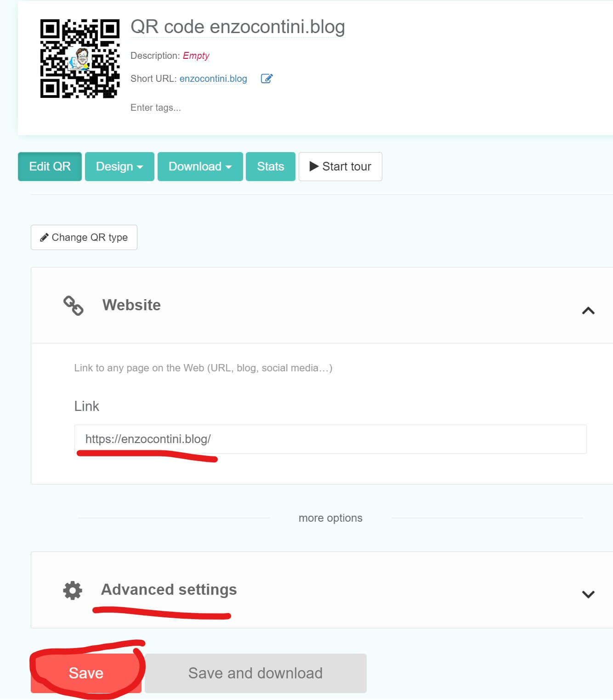Click the QR code enzocontini.blog title

[x=238, y=27]
